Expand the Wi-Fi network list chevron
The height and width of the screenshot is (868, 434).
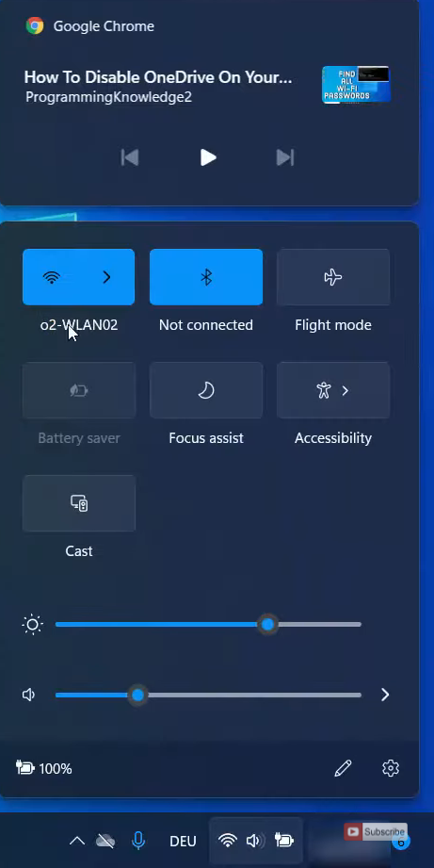click(x=107, y=277)
